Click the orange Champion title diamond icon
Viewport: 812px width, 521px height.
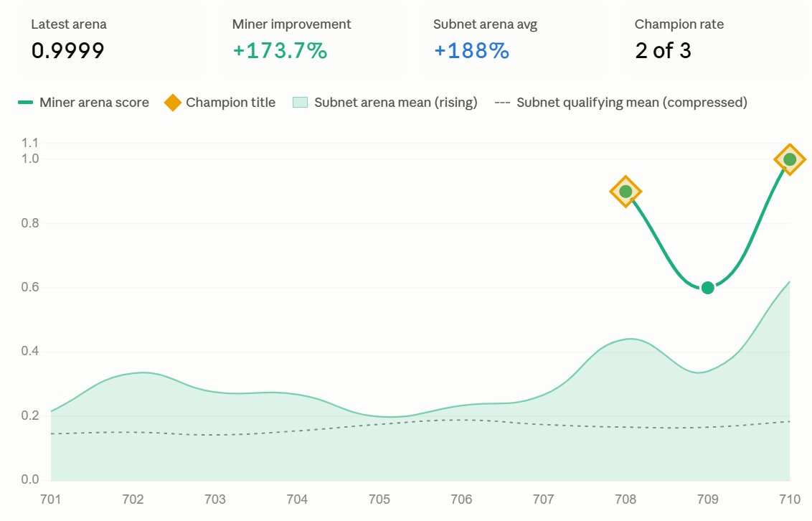tap(172, 103)
